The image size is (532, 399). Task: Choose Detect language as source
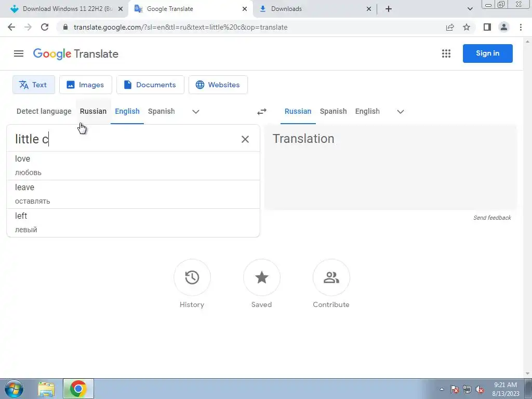44,111
